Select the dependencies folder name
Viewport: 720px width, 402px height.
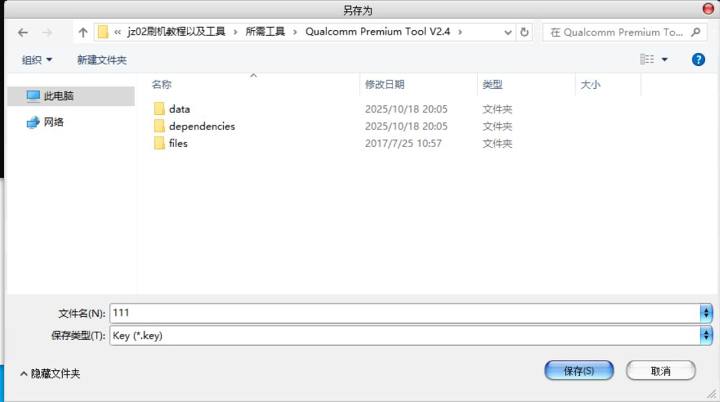(202, 126)
